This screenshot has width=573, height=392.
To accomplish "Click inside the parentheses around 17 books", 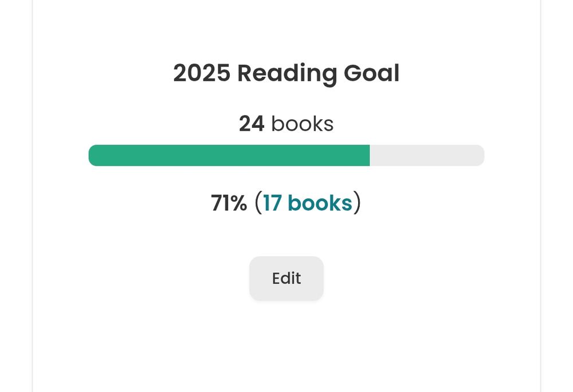I will point(308,203).
